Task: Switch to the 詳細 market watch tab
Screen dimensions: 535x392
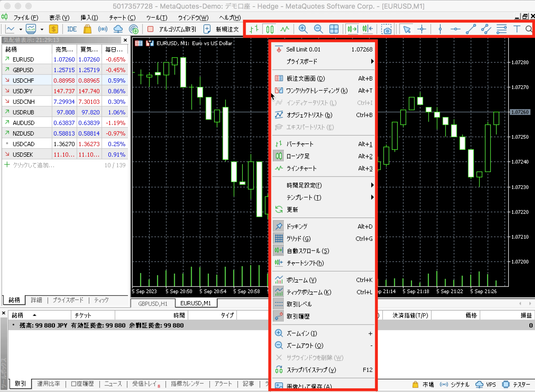Action: click(x=36, y=300)
